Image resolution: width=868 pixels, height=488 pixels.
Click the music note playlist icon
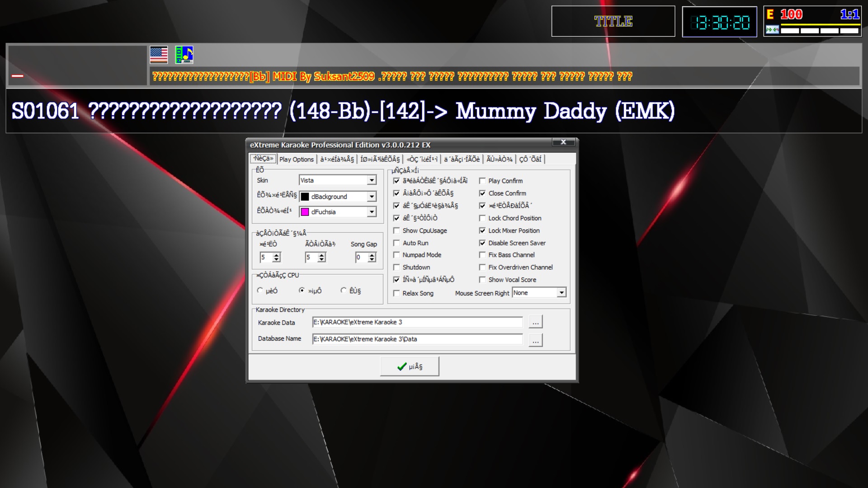(x=184, y=55)
